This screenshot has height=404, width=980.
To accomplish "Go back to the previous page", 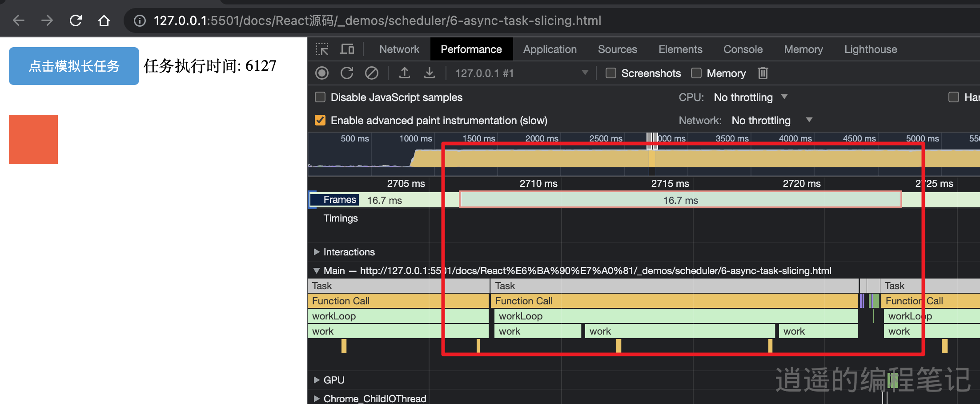I will [x=19, y=20].
